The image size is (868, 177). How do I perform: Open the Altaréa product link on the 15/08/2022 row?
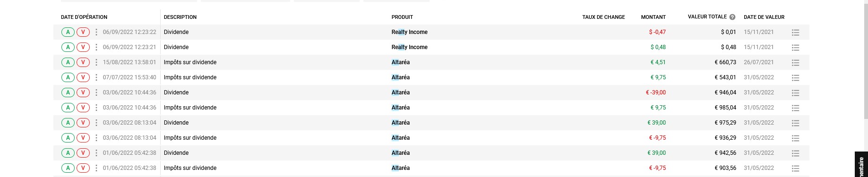[401, 62]
